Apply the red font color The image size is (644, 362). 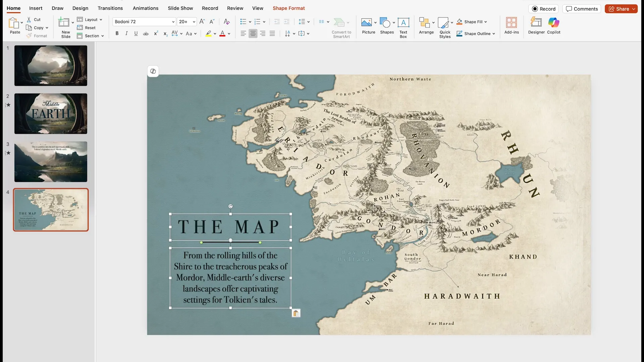coord(222,34)
